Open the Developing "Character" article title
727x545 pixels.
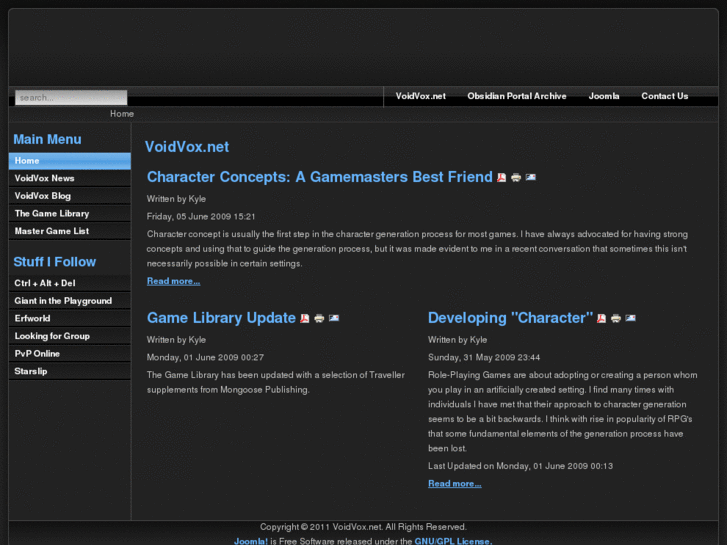(x=510, y=318)
